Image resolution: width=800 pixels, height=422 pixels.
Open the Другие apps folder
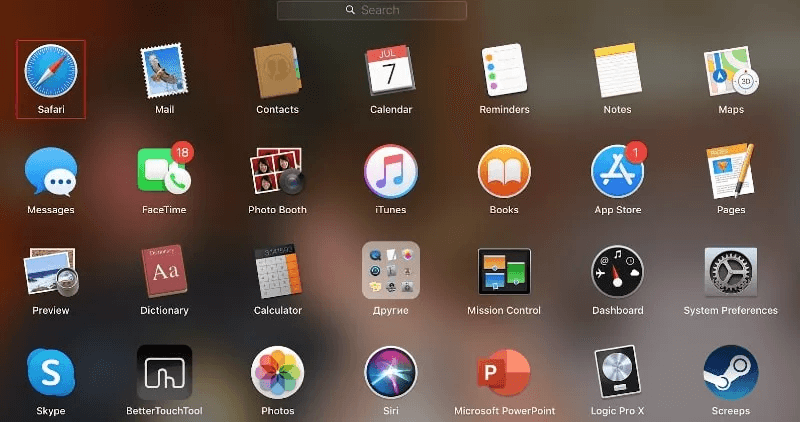391,270
